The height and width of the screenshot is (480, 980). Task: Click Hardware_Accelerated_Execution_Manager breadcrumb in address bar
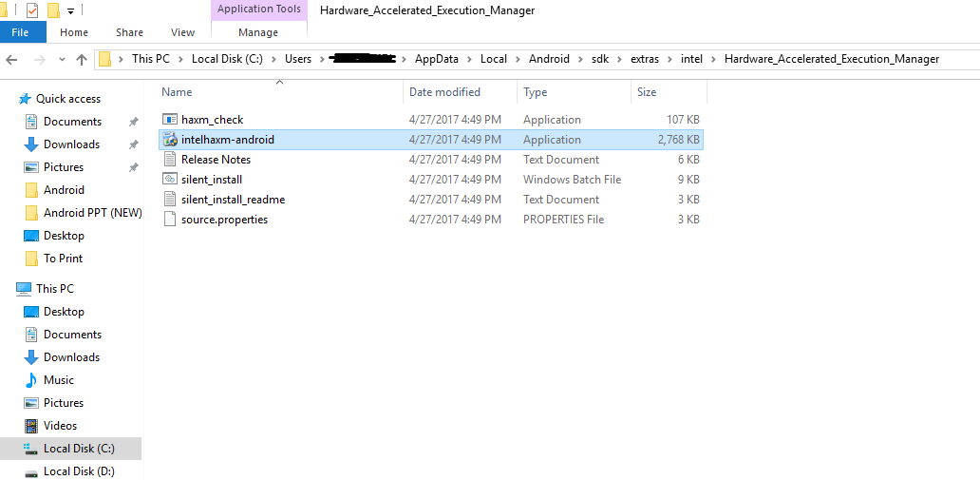tap(831, 60)
